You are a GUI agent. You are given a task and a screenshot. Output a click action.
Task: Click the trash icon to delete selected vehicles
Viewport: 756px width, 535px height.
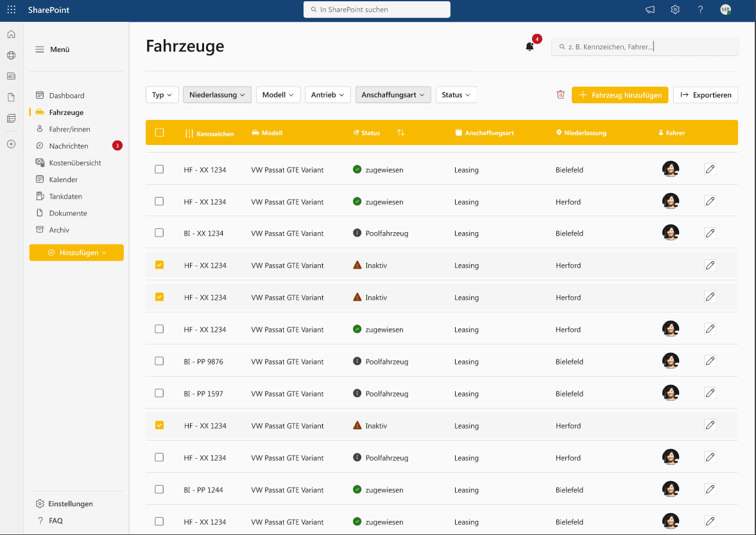(x=560, y=94)
